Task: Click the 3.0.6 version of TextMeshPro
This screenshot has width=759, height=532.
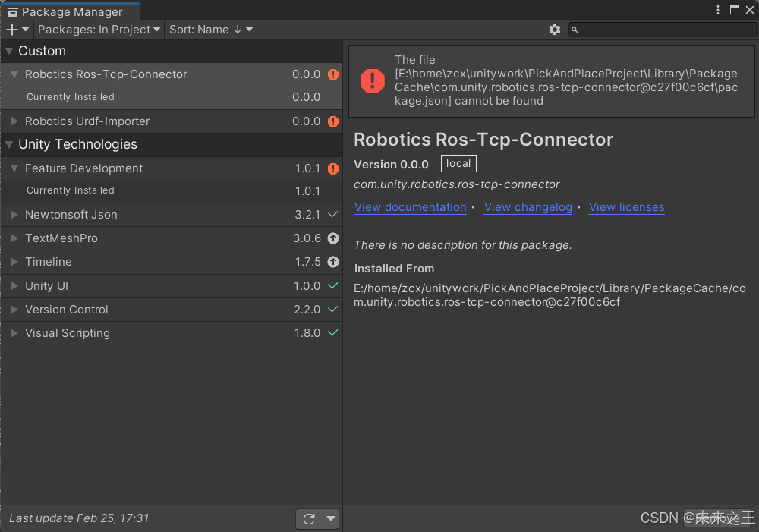Action: (307, 238)
